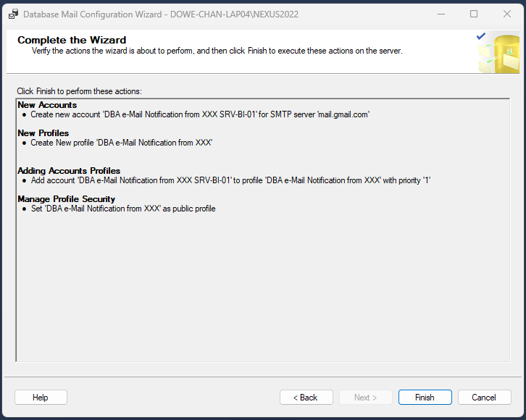The height and width of the screenshot is (420, 526).
Task: Click the 'New Accounts' section heading
Action: pyautogui.click(x=47, y=105)
